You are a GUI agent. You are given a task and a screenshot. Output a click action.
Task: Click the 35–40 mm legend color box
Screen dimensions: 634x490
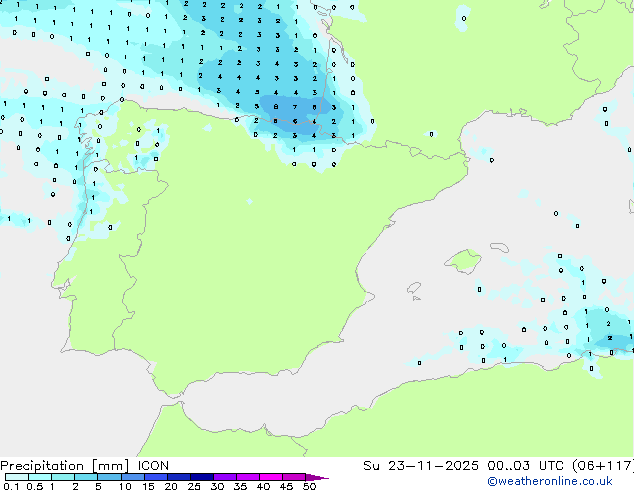click(x=247, y=477)
